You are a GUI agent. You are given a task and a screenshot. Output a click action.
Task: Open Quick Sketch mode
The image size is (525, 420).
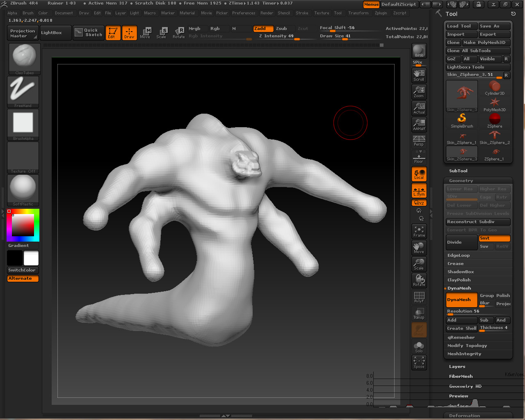click(x=89, y=33)
